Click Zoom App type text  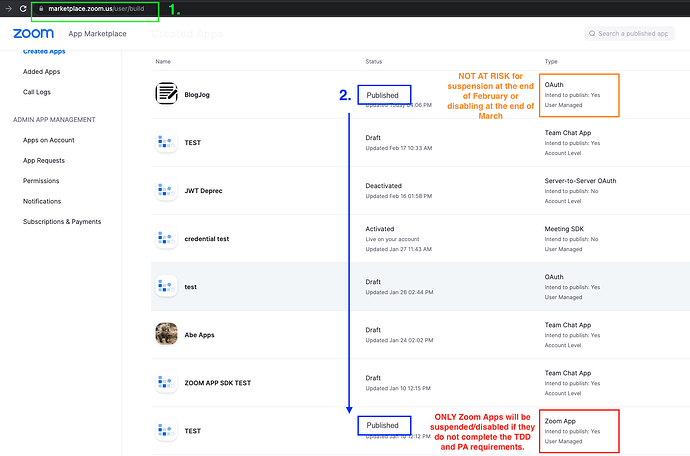[x=560, y=421]
